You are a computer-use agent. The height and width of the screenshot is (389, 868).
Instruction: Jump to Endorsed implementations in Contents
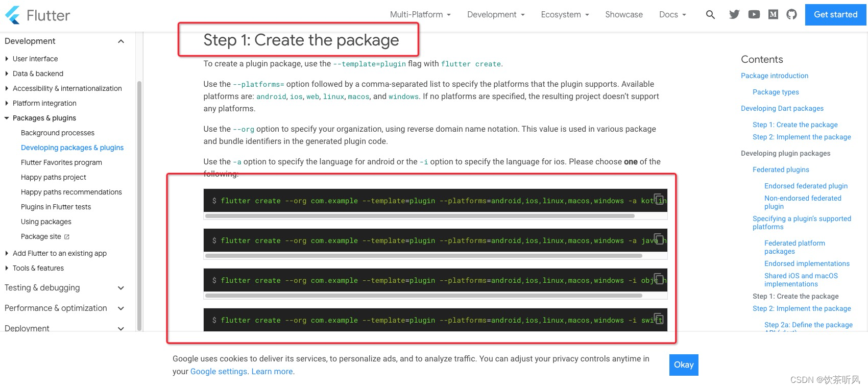pos(807,263)
